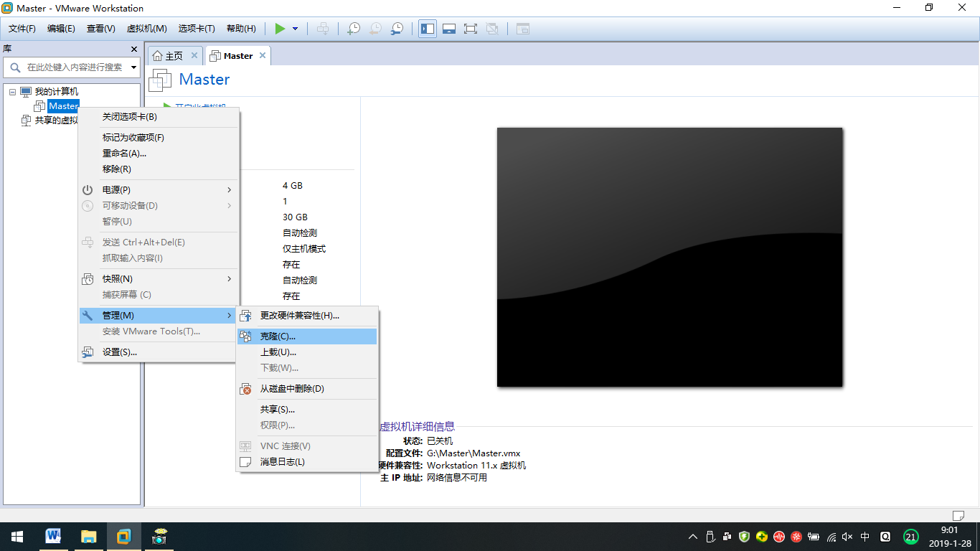Open 设置(S)... from context menu

159,352
